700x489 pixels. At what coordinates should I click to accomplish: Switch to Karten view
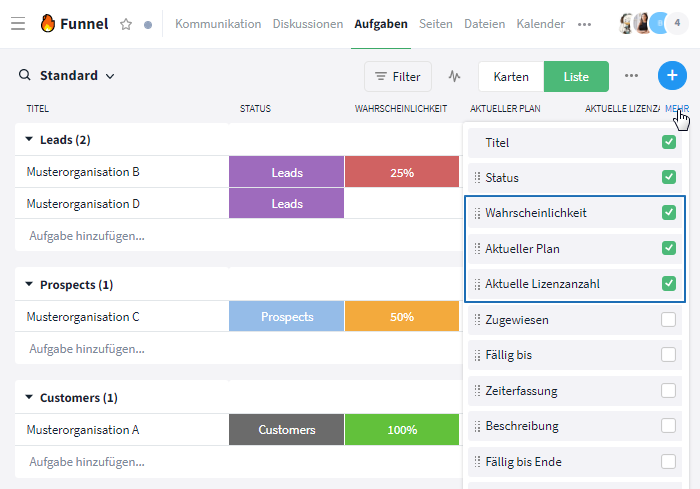coord(511,76)
